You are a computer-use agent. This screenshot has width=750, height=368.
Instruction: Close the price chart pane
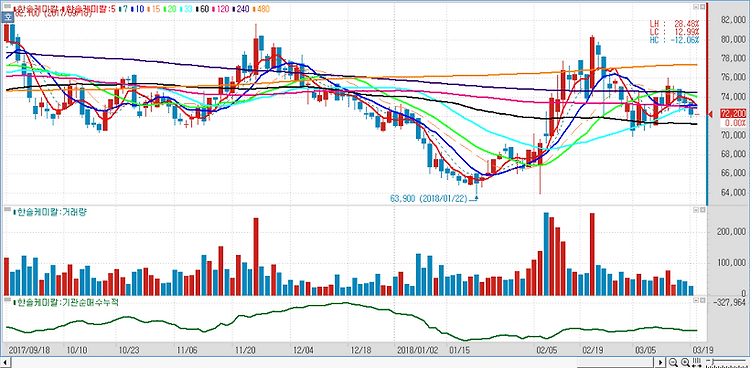702,7
